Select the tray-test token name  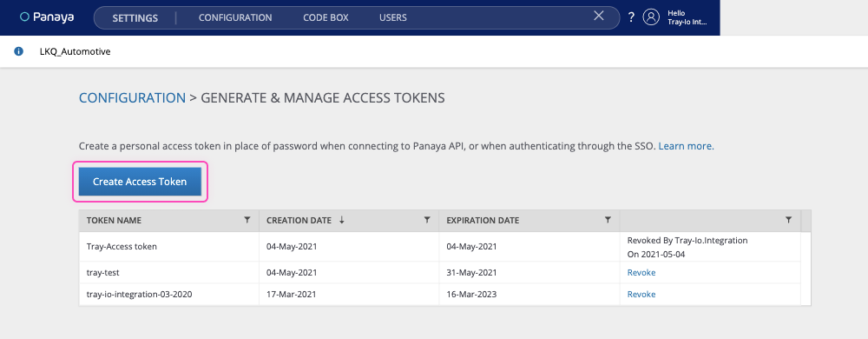[x=103, y=273]
